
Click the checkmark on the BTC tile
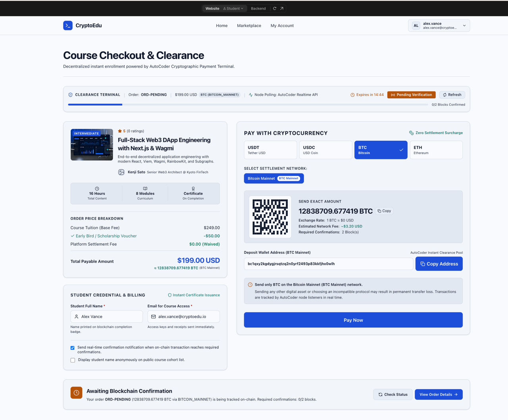(401, 150)
